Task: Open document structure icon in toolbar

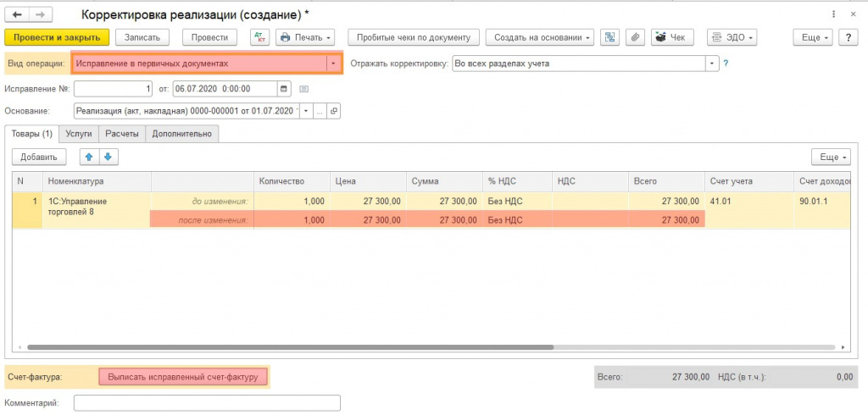Action: 609,37
